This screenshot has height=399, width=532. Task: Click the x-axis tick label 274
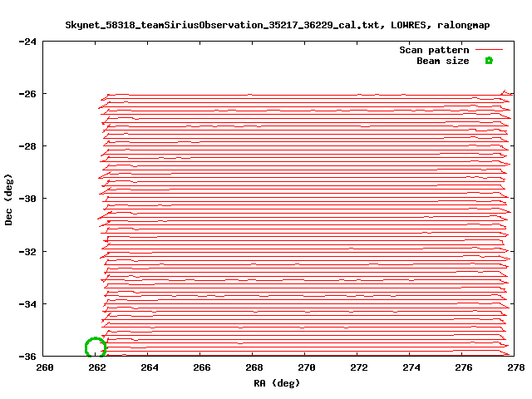coord(411,367)
